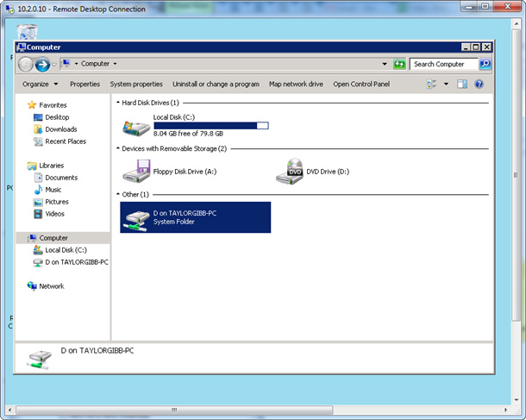The height and width of the screenshot is (420, 526).
Task: Click 'System Folder' text under D on TAYLORGIBB-PC
Action: coord(174,222)
